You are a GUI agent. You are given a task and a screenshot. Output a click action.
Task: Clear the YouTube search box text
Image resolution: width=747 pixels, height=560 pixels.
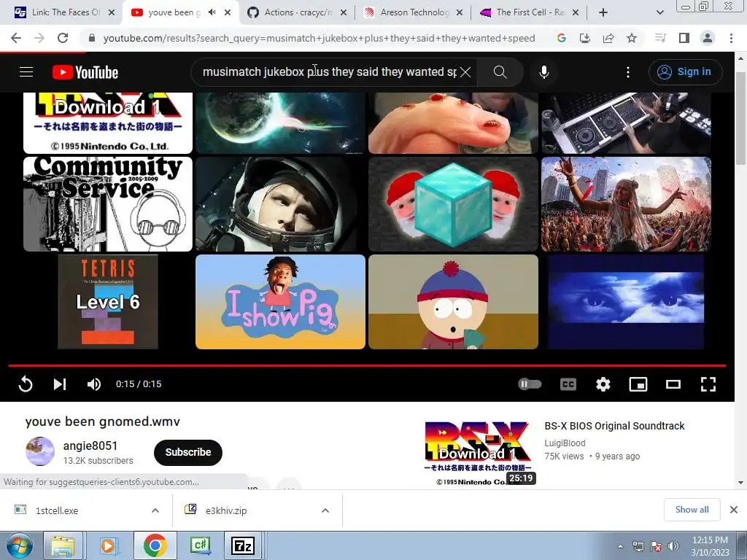[465, 72]
